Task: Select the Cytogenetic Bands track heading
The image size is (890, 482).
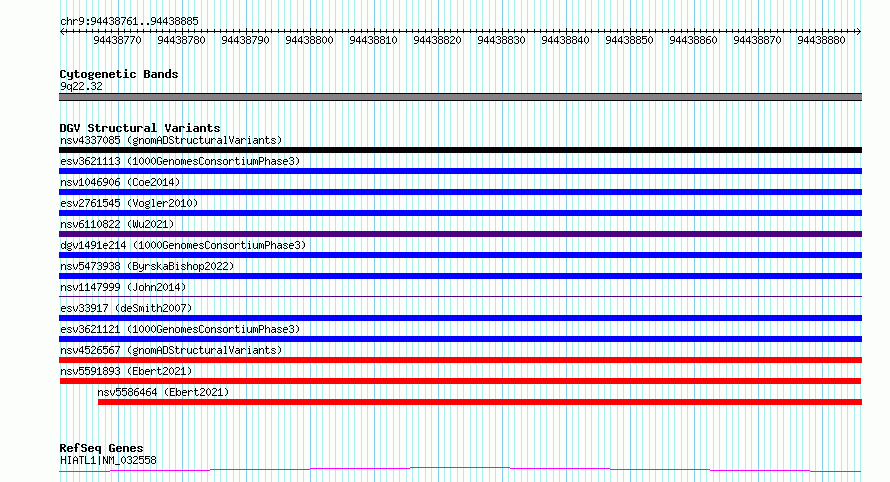Action: [119, 74]
